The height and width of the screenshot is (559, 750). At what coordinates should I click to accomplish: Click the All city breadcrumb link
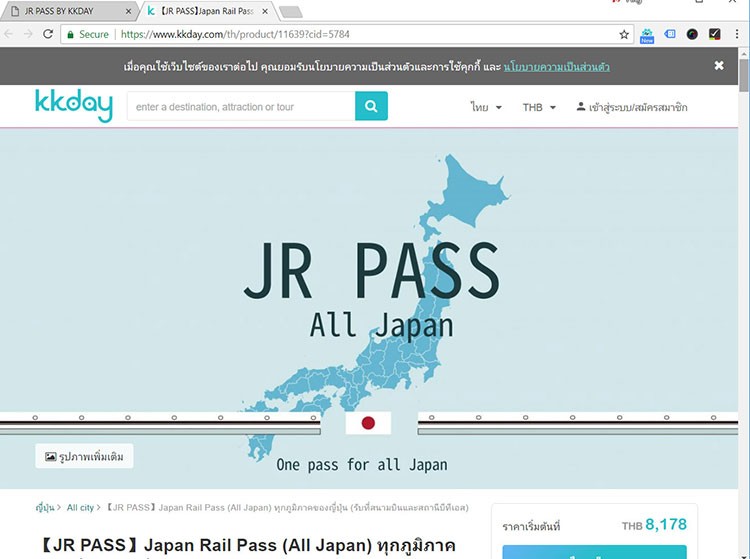80,508
